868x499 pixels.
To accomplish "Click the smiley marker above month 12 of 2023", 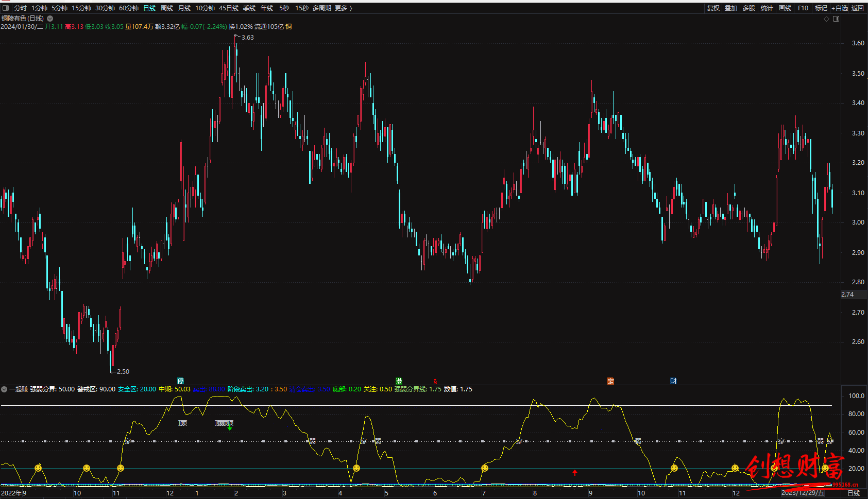I will point(735,468).
